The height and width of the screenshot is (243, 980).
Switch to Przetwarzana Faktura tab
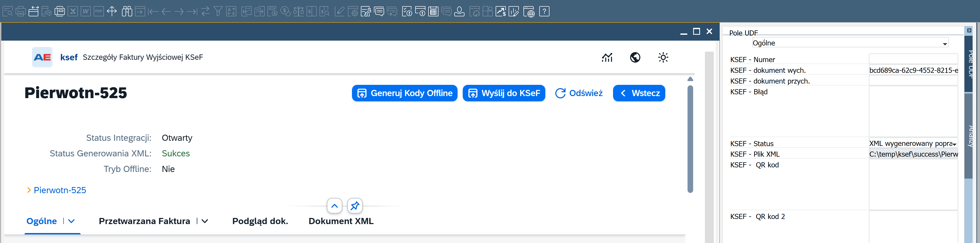[x=144, y=221]
